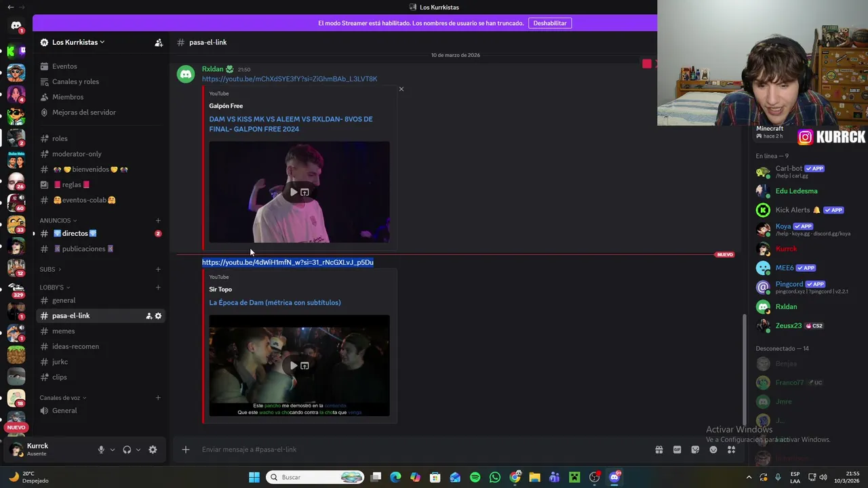
Task: Open Mejoras del servidor
Action: pos(84,113)
